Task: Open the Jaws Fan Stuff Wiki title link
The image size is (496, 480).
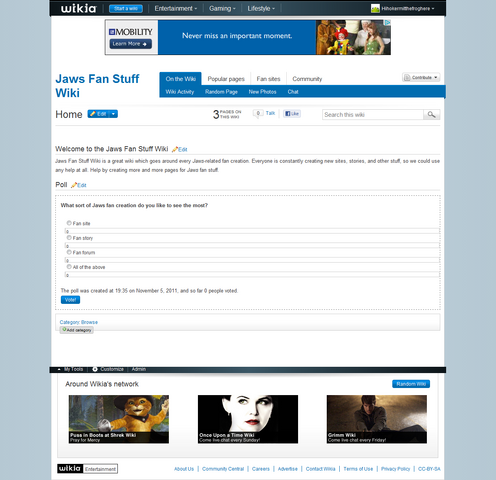Action: (x=97, y=86)
